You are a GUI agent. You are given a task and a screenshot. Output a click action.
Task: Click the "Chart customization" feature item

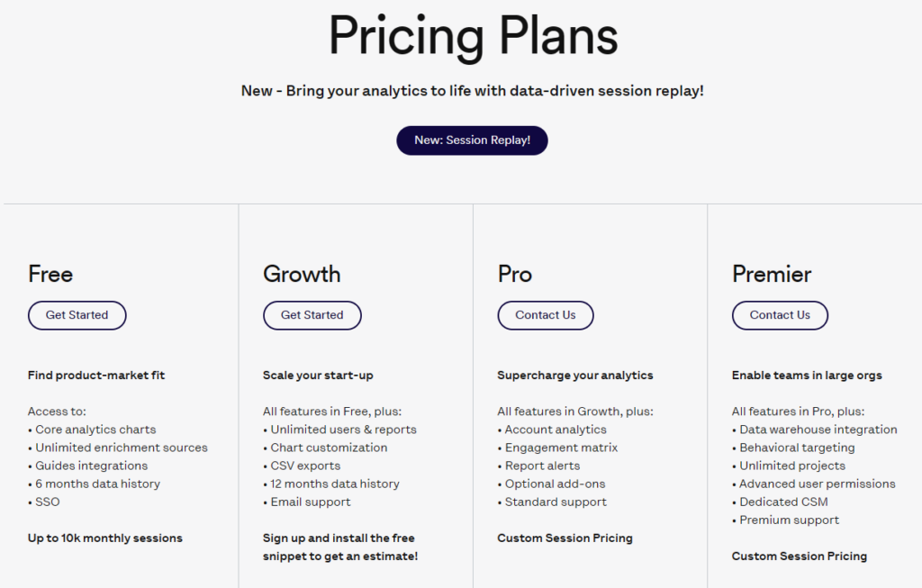point(329,448)
